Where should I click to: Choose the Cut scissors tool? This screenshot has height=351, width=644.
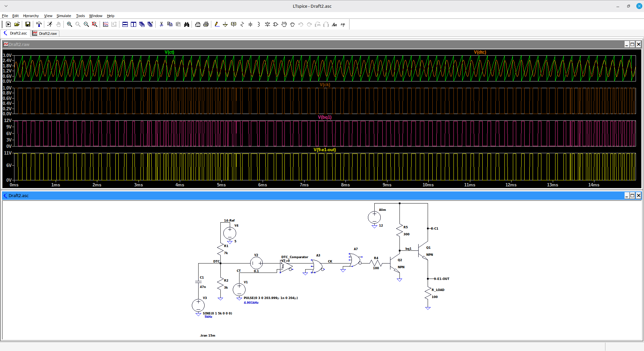[161, 24]
